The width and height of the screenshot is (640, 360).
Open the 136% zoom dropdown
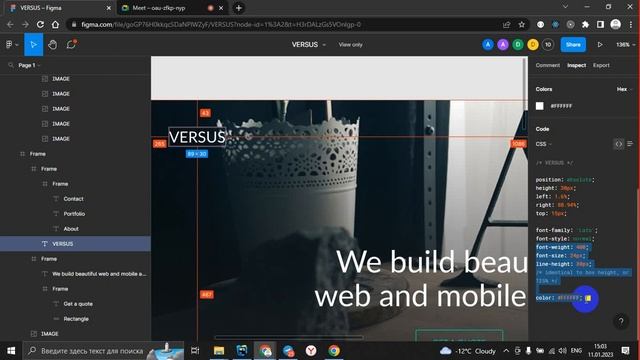point(625,44)
